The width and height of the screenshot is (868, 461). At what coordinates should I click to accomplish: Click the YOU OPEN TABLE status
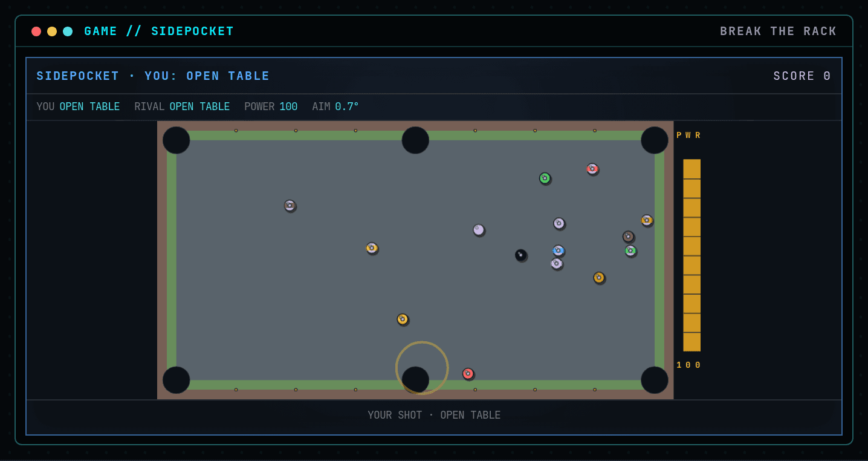click(x=78, y=106)
